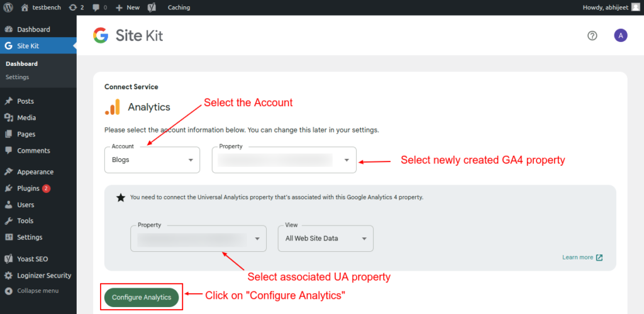Expand the Account dropdown showing Blogs

point(152,160)
